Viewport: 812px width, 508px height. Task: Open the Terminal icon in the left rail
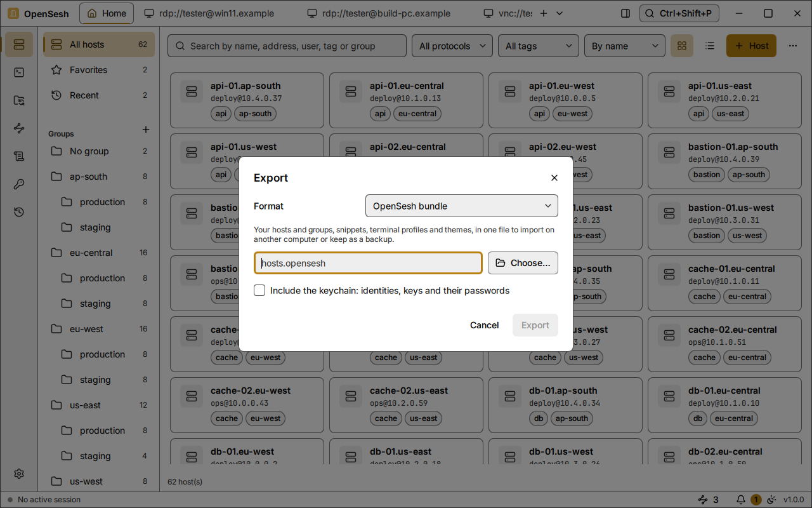point(18,72)
